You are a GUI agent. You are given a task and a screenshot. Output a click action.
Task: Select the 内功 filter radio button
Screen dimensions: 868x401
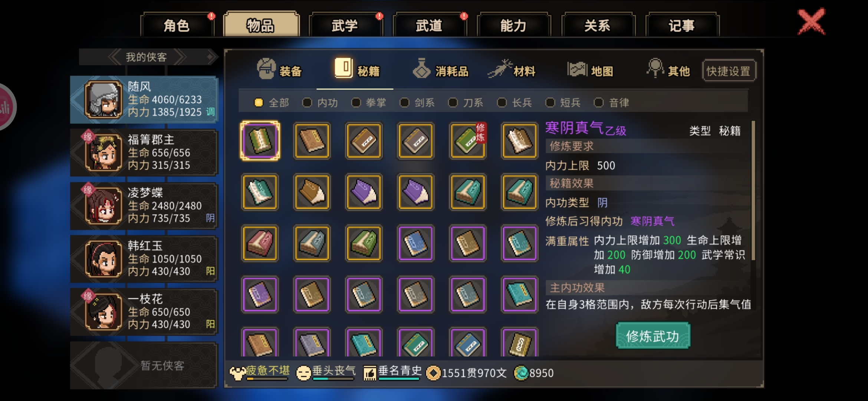pyautogui.click(x=307, y=102)
